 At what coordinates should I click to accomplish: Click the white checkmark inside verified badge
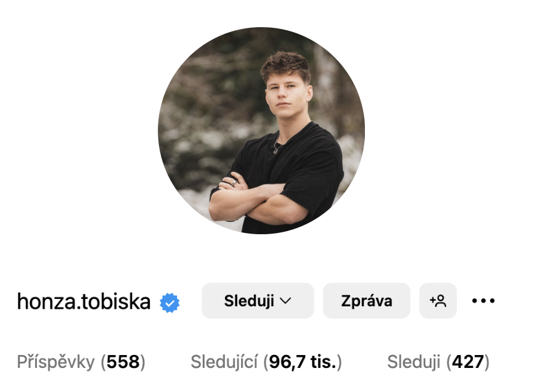click(x=170, y=303)
